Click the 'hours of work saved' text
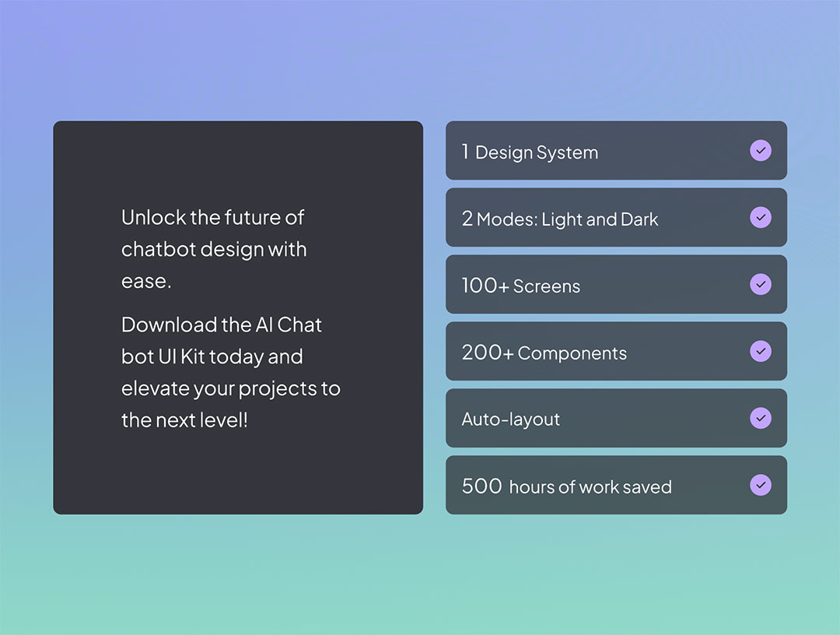The height and width of the screenshot is (635, 840). (590, 487)
